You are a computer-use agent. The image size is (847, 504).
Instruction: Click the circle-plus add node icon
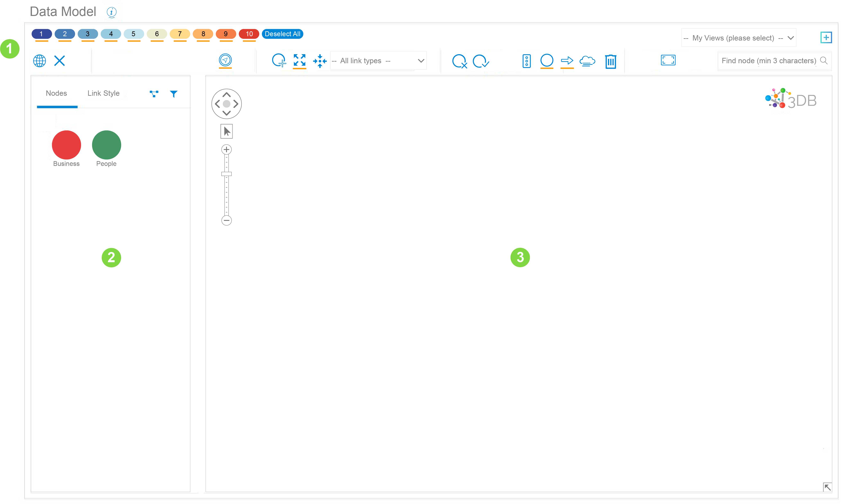(x=279, y=61)
